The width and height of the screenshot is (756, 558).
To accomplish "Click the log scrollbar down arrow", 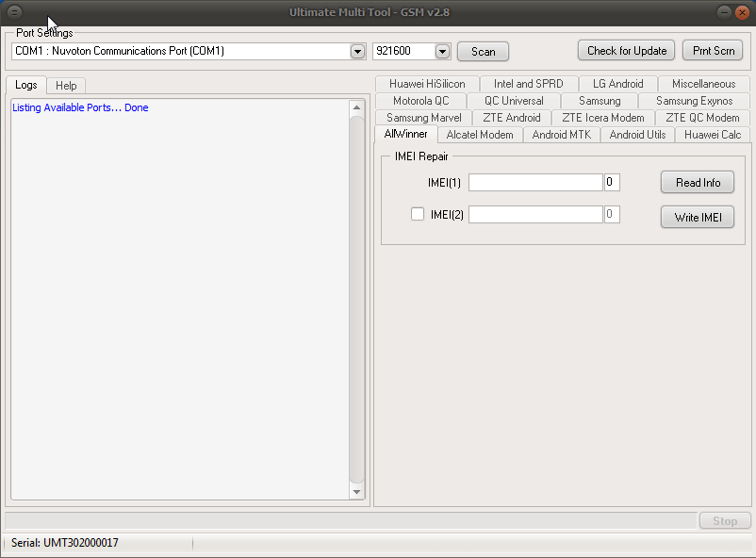I will pos(356,492).
